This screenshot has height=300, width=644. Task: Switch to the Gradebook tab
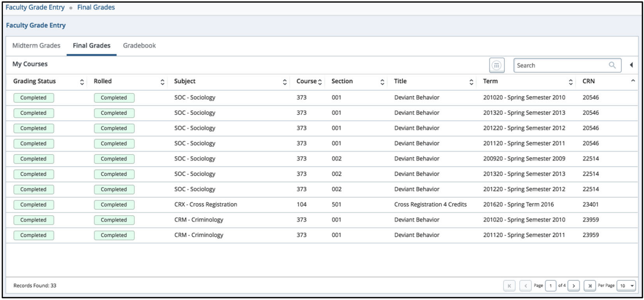(x=139, y=46)
